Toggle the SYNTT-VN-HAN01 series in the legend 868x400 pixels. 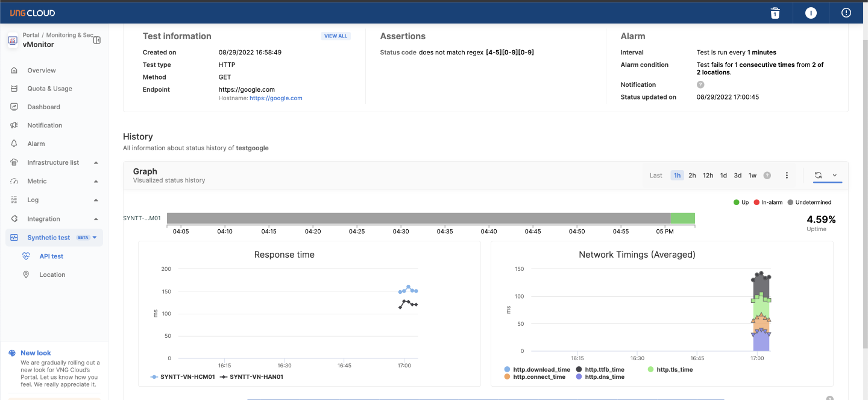pos(251,376)
